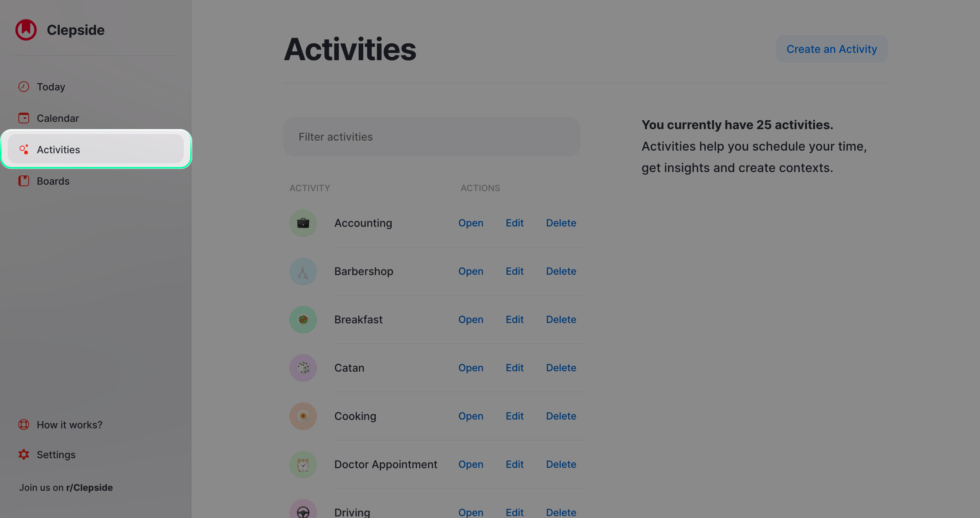Edit the Catan activity

tap(514, 367)
